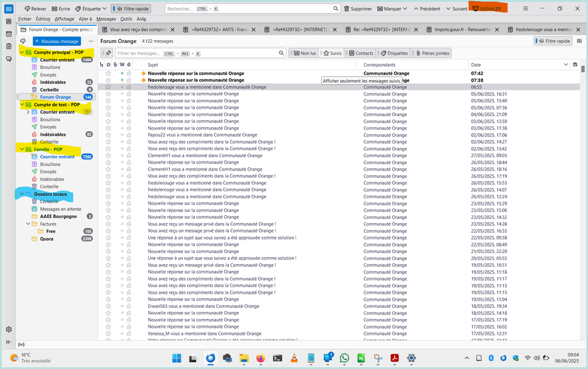The height and width of the screenshot is (369, 588).
Task: Toggle the Pièces jointes filter
Action: [433, 53]
